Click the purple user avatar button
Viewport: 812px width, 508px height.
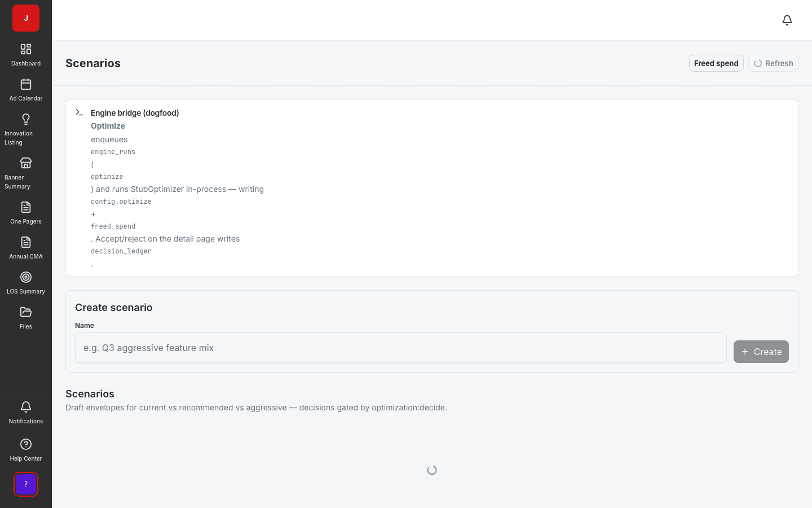(26, 484)
